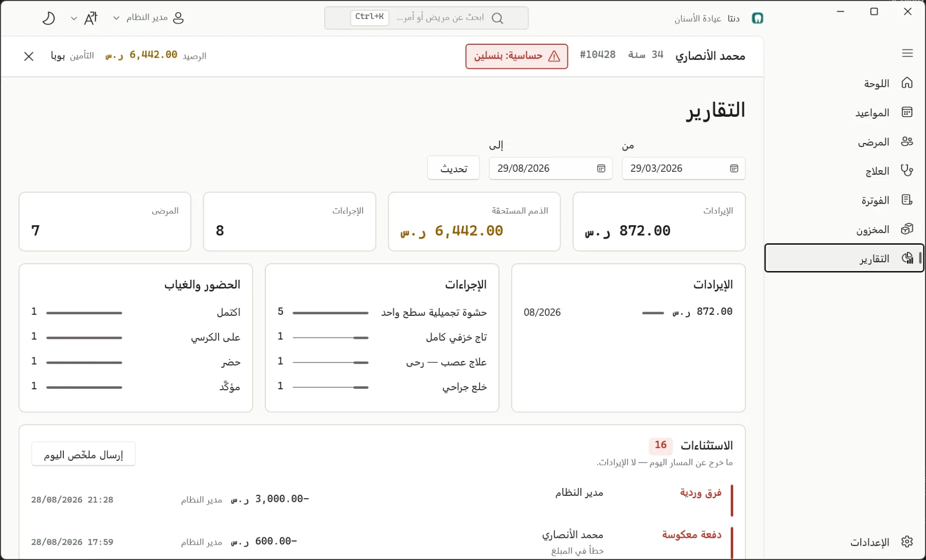Maximize the application window
Viewport: 926px width, 560px height.
coord(874,11)
